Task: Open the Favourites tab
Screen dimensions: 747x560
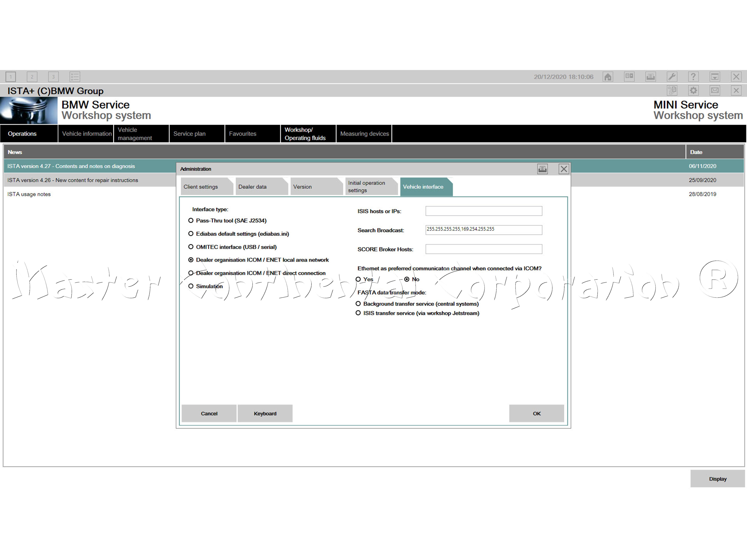Action: (253, 134)
